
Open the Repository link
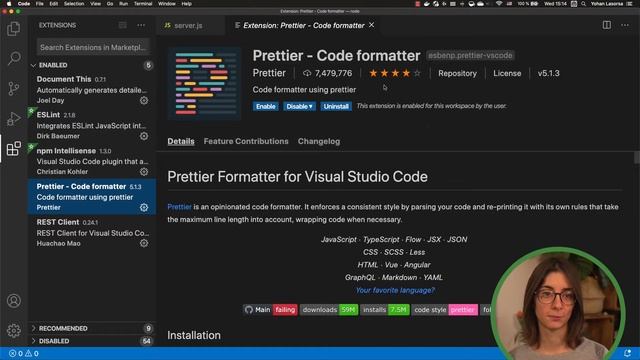tap(457, 73)
